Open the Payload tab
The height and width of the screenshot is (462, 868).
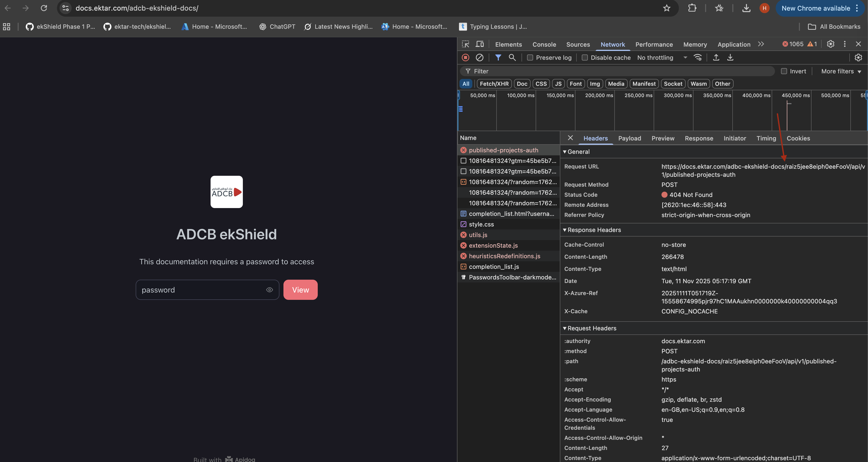629,138
